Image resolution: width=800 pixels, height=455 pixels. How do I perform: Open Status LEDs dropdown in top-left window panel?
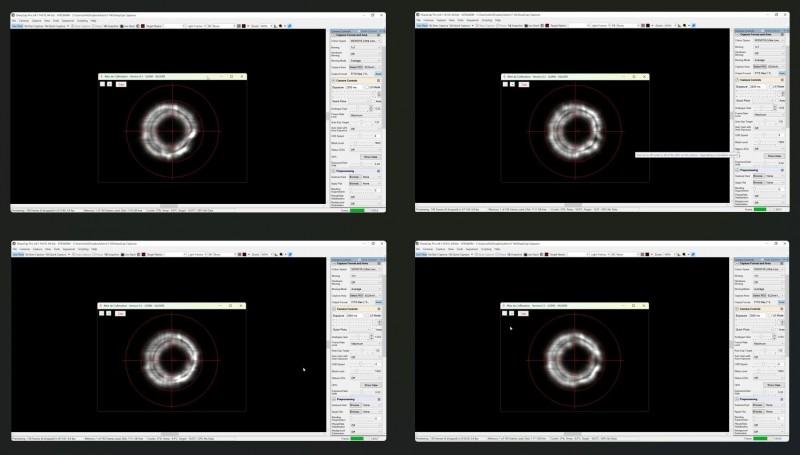[x=365, y=149]
